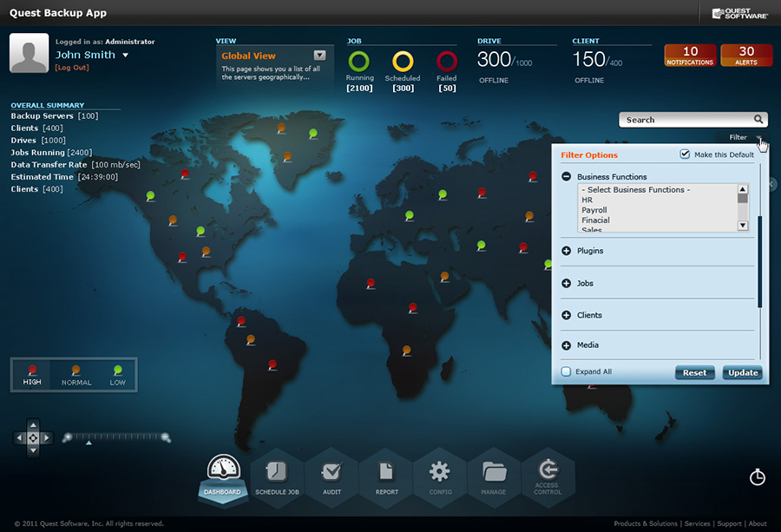Expand the Jobs filter section
Image resolution: width=781 pixels, height=532 pixels.
click(x=566, y=284)
